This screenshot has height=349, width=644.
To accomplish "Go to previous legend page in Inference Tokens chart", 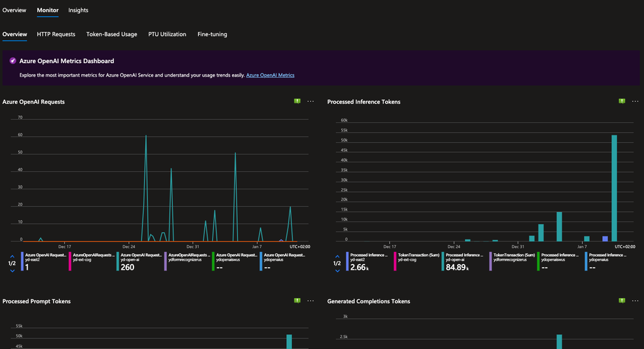I will pyautogui.click(x=337, y=256).
